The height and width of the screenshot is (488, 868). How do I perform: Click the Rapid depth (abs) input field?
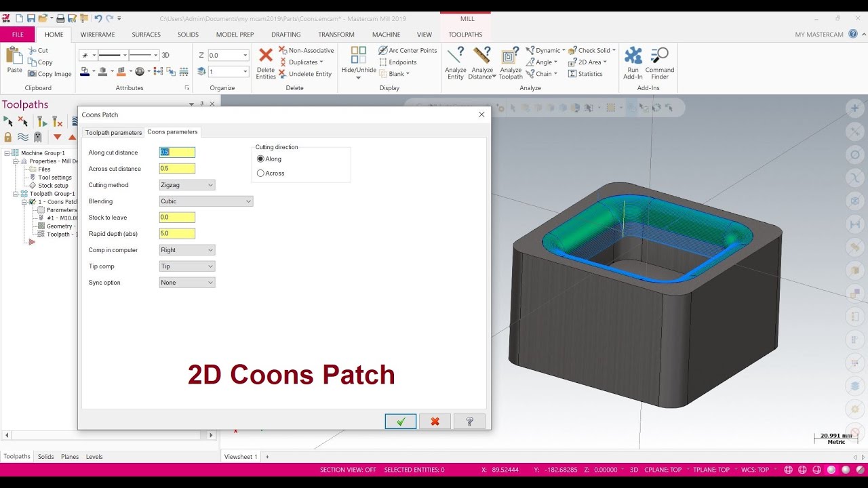pyautogui.click(x=177, y=234)
